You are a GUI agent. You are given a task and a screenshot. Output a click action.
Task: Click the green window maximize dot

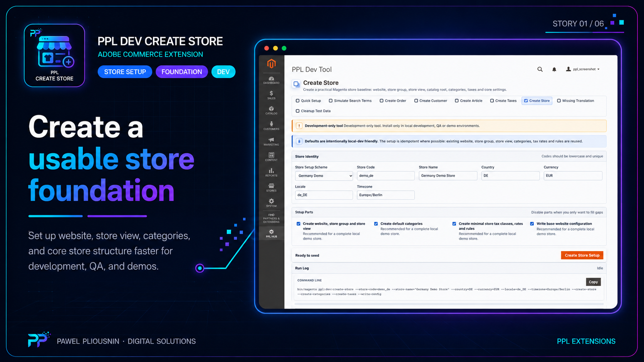point(284,48)
